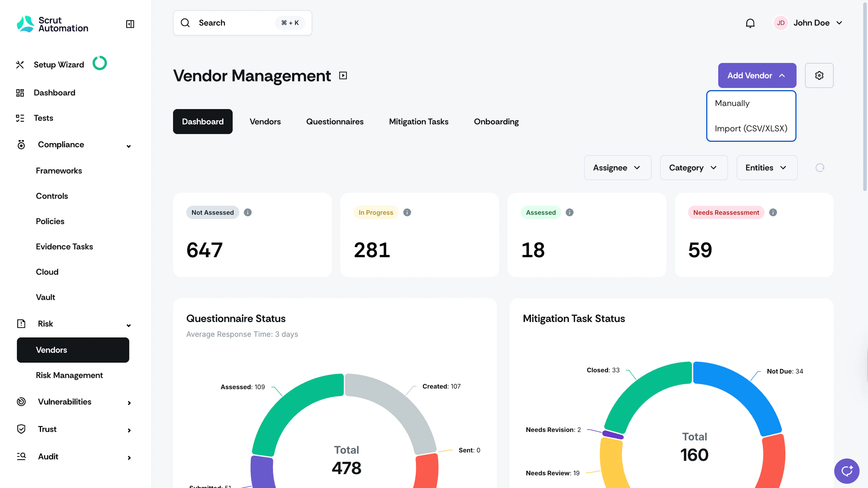Collapse the sidebar panel icon
The image size is (868, 488).
130,24
